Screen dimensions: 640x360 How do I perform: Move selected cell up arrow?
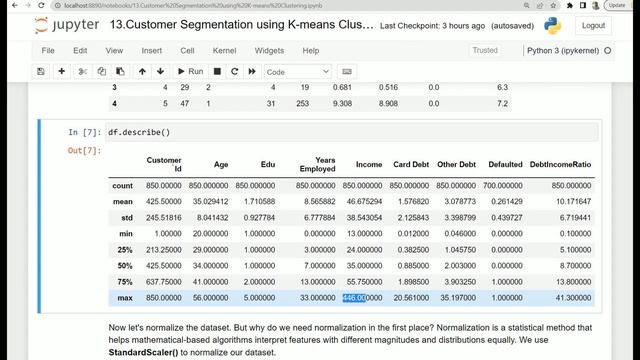point(142,71)
